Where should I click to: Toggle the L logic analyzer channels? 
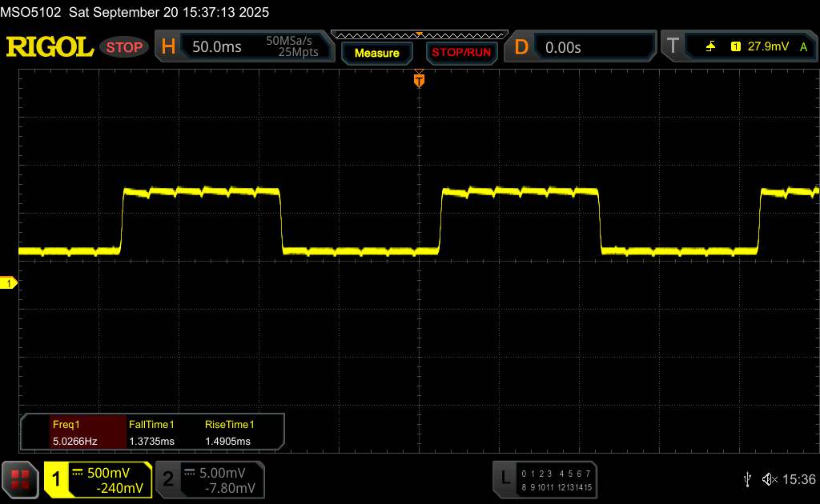tap(546, 478)
